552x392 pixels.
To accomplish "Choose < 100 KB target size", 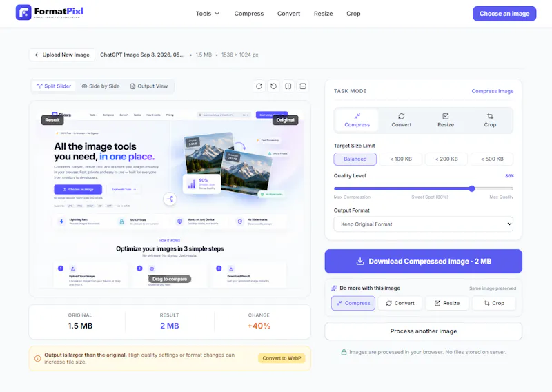I will click(401, 159).
